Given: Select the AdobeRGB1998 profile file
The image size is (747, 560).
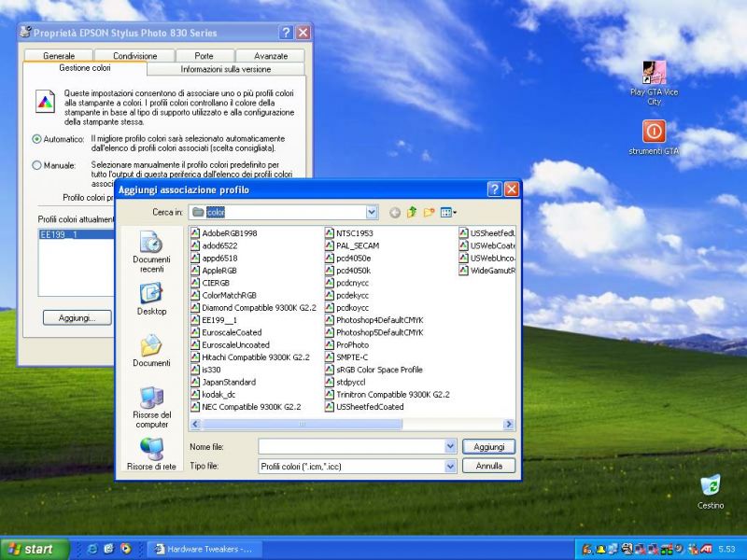Looking at the screenshot, I should click(x=224, y=233).
